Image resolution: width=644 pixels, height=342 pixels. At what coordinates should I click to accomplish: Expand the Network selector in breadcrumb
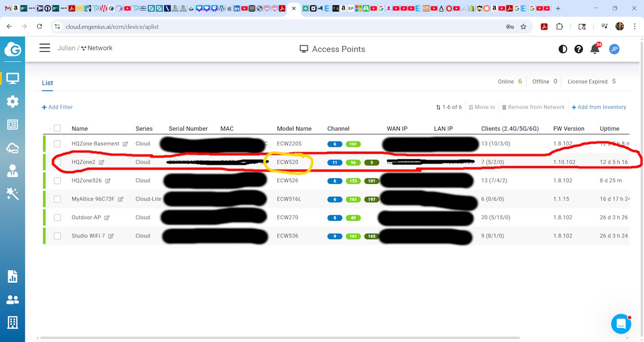click(x=97, y=48)
